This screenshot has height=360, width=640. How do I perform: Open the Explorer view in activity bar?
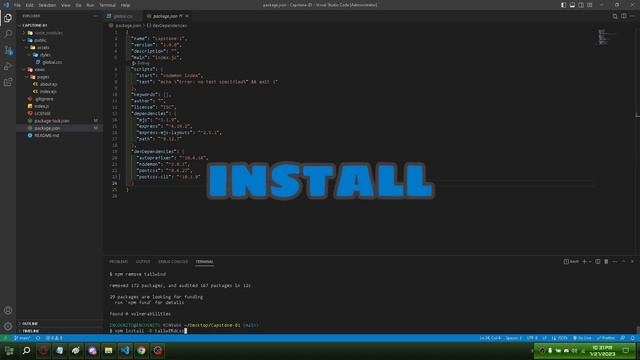coord(8,18)
